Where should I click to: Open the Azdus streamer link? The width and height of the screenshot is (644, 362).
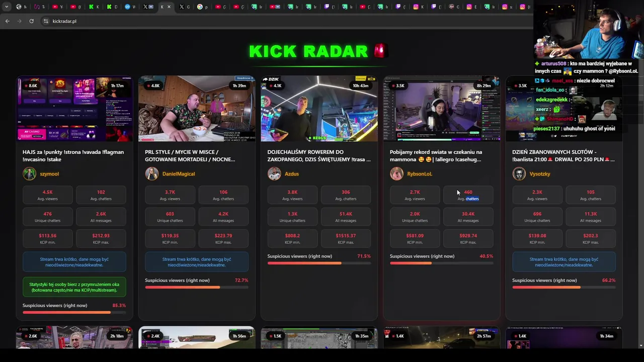[292, 174]
